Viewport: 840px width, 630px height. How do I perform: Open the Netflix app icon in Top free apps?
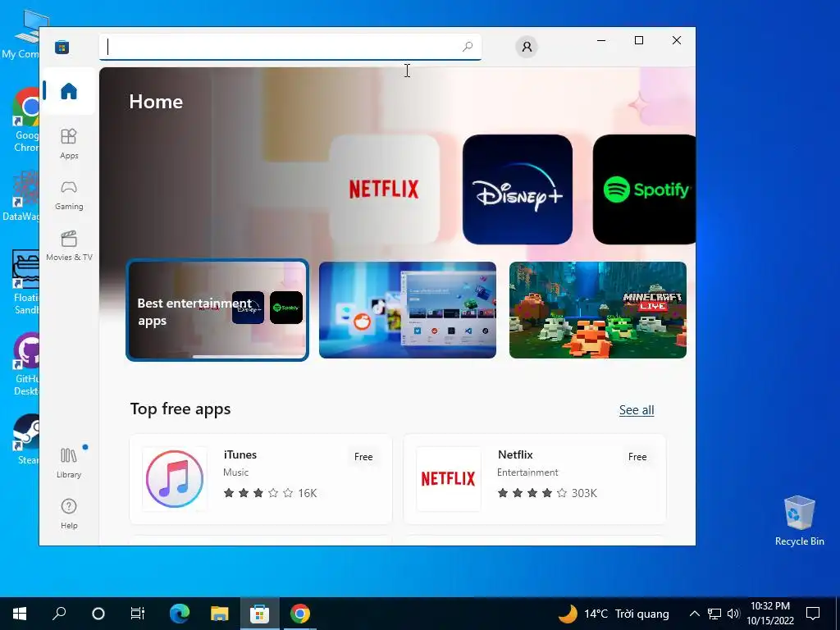[449, 479]
